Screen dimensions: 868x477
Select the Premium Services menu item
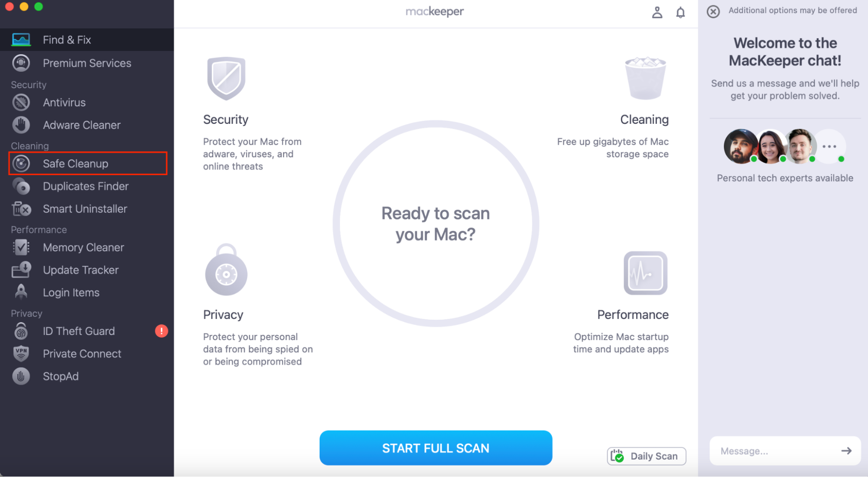pos(87,63)
